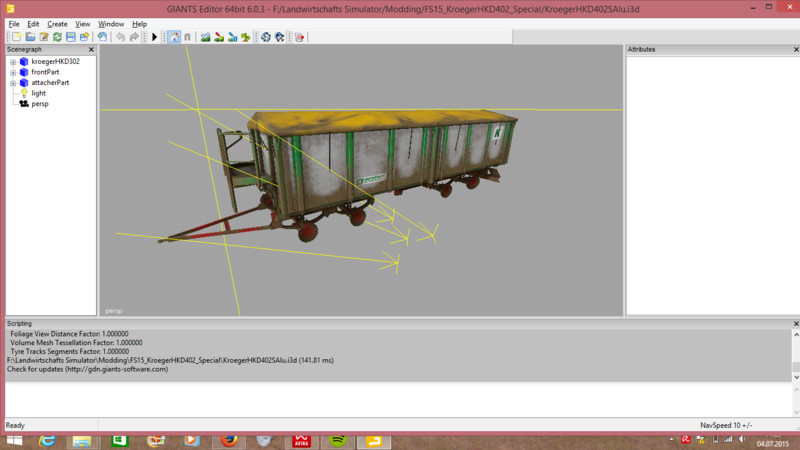
Task: Open the Windows Start button
Action: tap(14, 441)
